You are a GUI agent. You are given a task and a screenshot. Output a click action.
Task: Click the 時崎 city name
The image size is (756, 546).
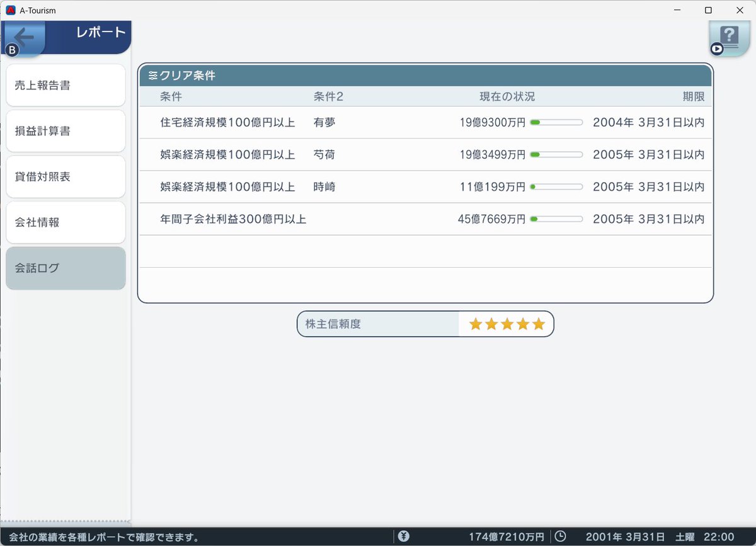pyautogui.click(x=324, y=187)
